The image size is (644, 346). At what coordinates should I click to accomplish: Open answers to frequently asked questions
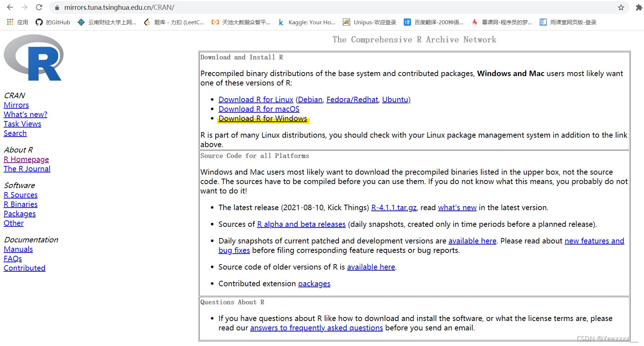coord(316,328)
